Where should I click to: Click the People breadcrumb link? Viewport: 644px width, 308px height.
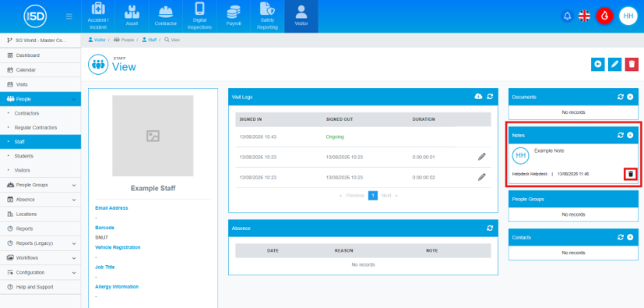point(124,40)
